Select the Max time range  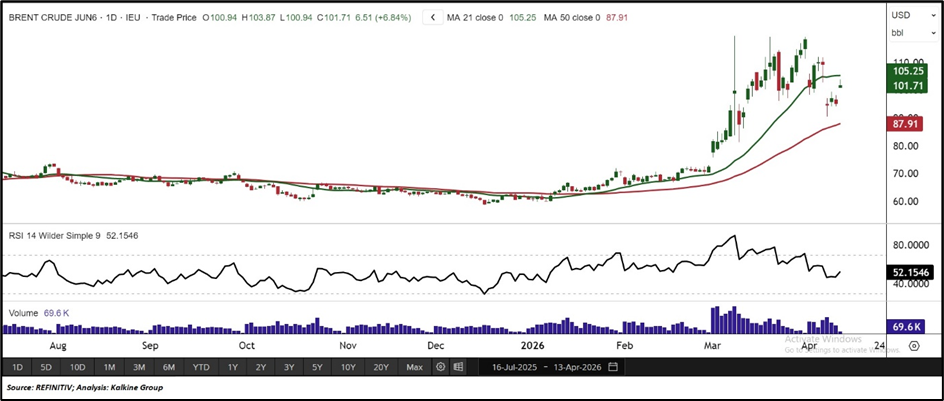pos(414,367)
